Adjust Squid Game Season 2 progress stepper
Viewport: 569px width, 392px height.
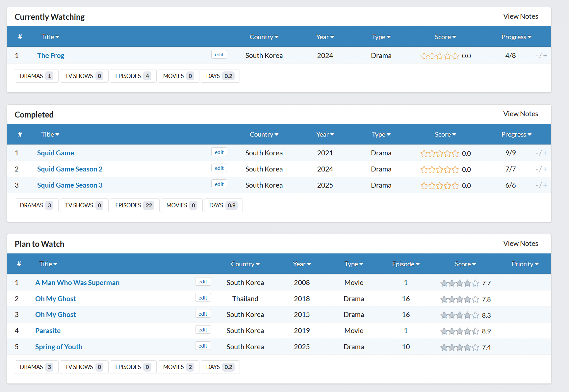point(541,169)
